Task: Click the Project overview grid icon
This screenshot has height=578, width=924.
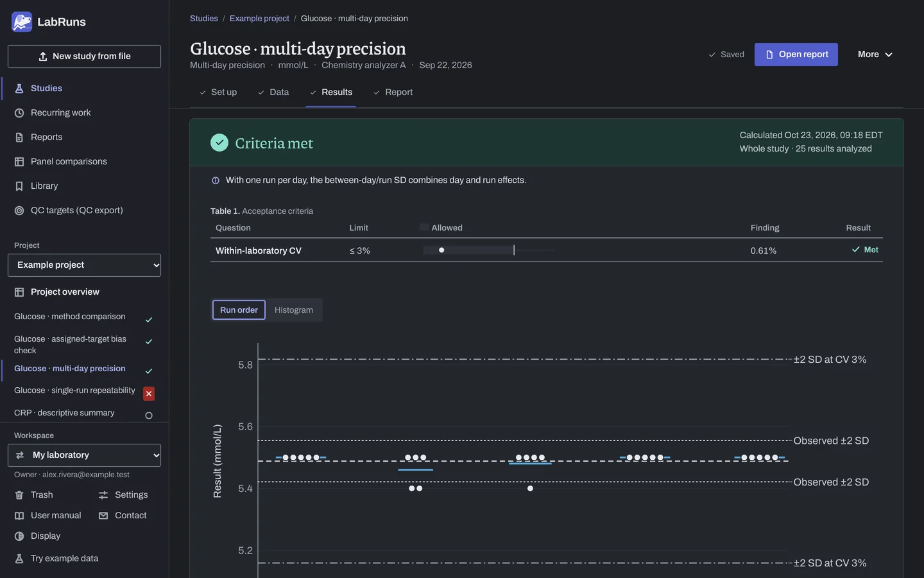Action: coord(19,292)
